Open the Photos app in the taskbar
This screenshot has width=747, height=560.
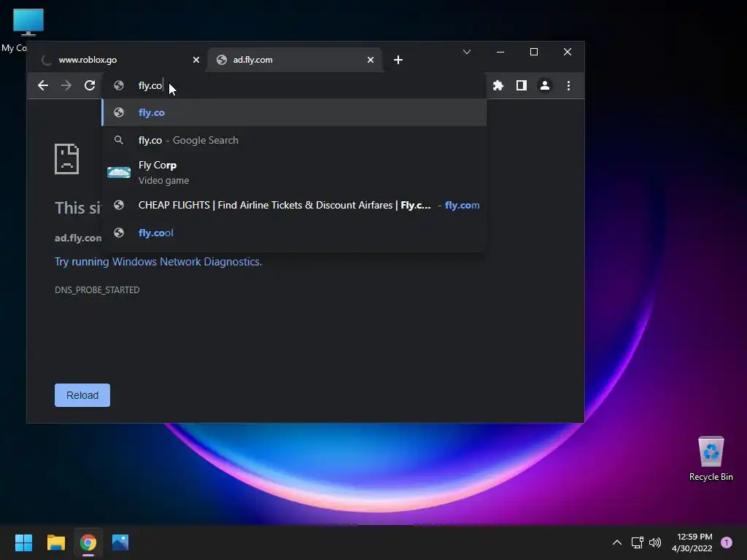pos(120,542)
